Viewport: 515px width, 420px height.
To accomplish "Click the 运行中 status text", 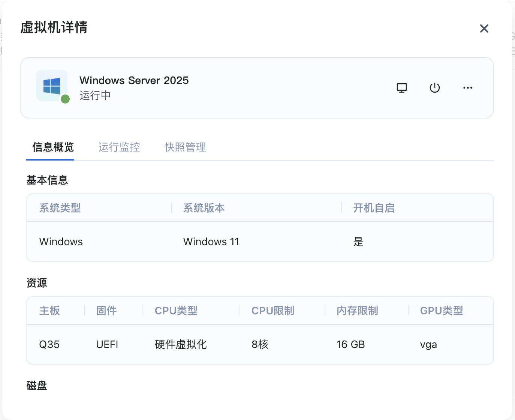I will (95, 96).
